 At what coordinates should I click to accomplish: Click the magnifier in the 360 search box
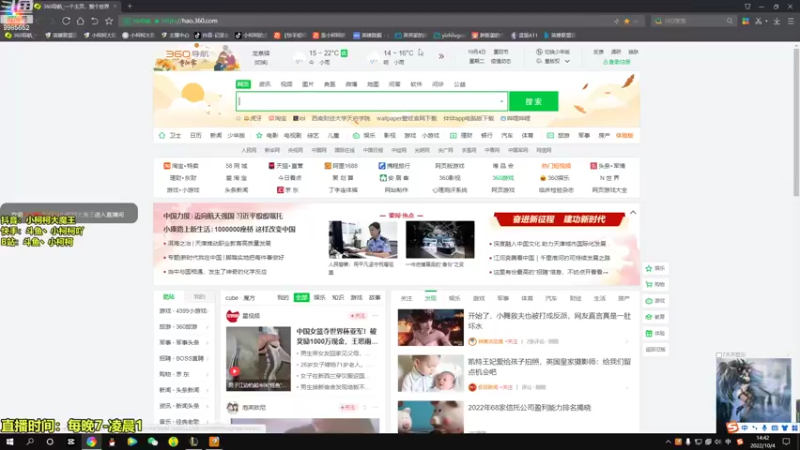coord(730,21)
